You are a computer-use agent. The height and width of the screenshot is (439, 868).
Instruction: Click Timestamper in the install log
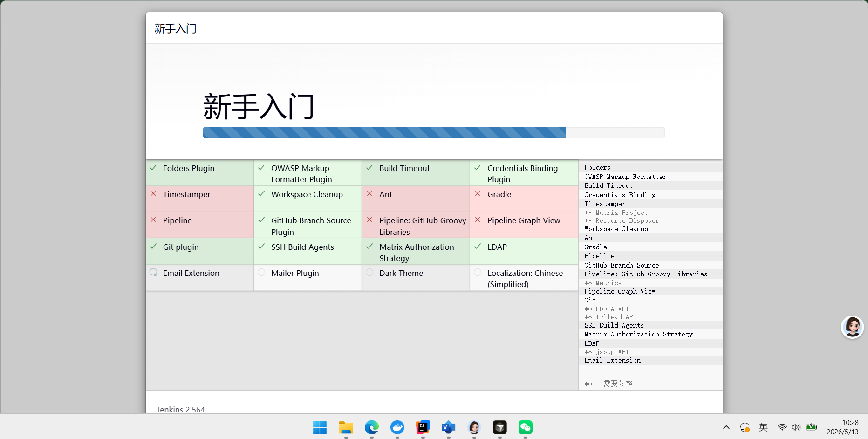click(x=605, y=204)
